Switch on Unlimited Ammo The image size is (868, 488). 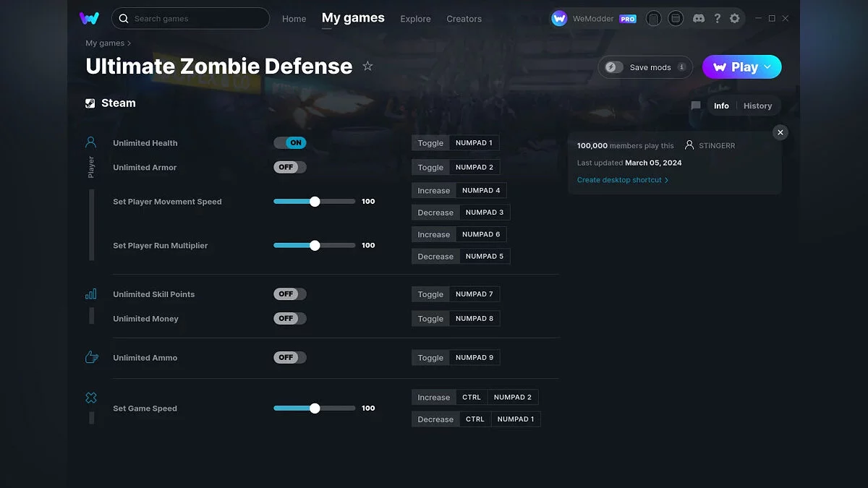[289, 357]
